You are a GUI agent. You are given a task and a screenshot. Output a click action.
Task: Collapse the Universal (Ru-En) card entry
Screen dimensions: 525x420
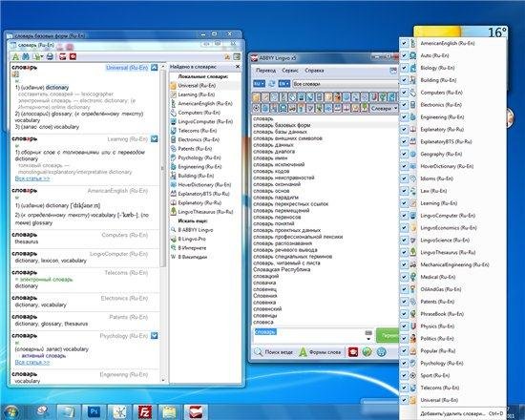coord(154,68)
